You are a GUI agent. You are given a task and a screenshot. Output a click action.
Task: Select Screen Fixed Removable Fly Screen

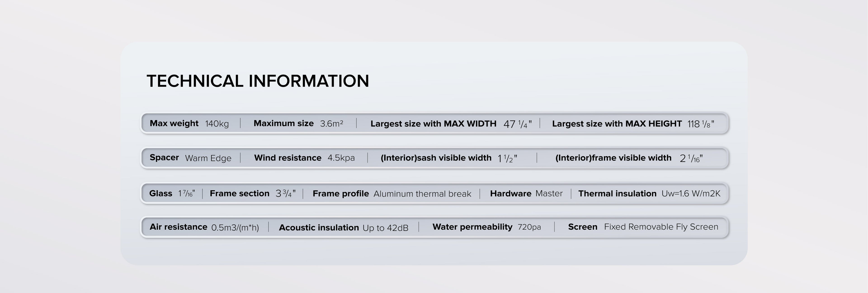[643, 227]
